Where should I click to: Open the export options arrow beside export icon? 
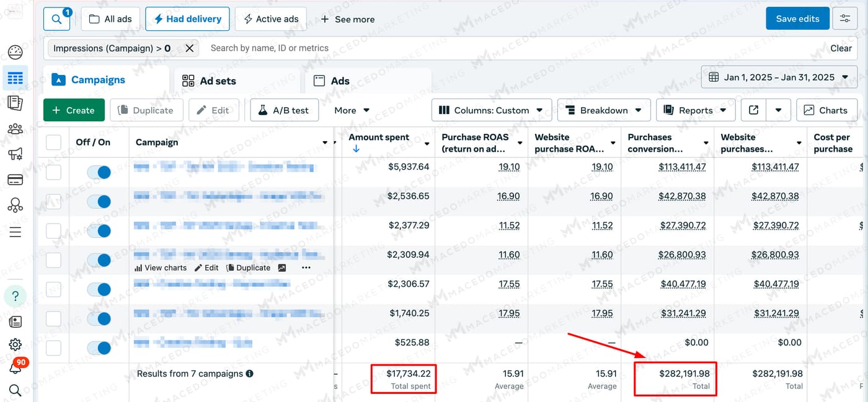(778, 110)
